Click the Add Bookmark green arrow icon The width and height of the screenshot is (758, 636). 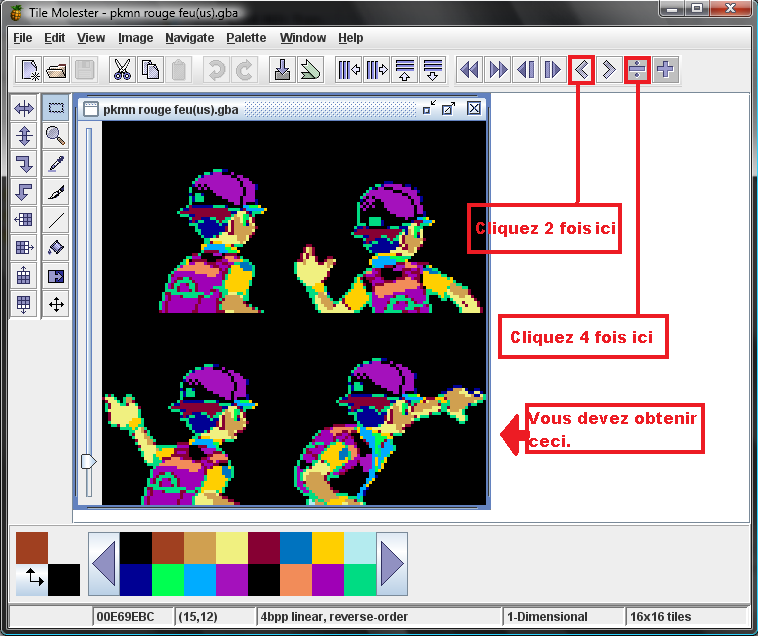coord(310,70)
